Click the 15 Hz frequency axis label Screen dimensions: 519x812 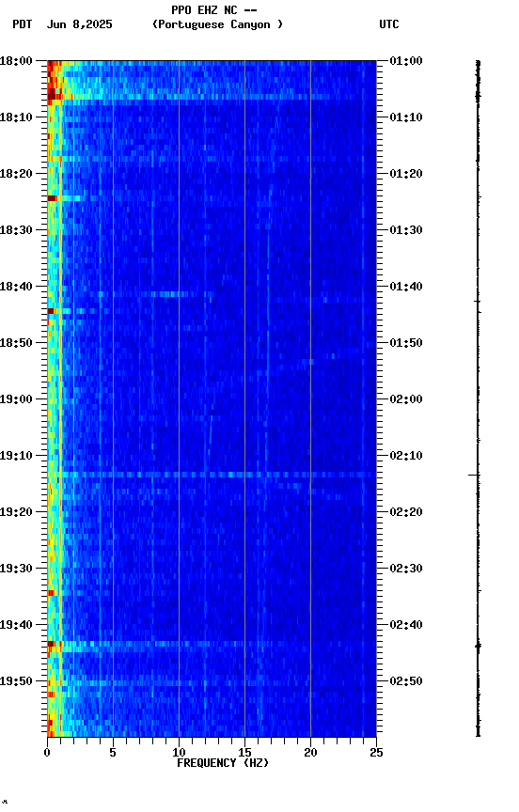[x=244, y=753]
